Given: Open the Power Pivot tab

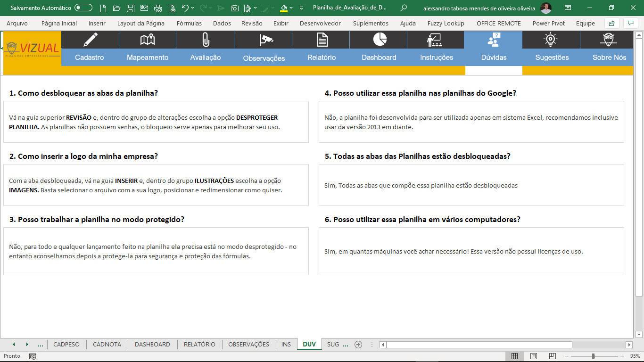Looking at the screenshot, I should pos(549,23).
